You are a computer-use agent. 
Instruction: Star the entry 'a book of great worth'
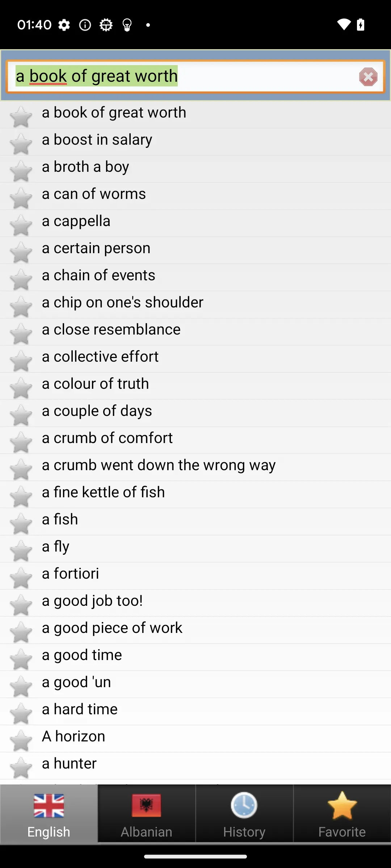coord(21,117)
